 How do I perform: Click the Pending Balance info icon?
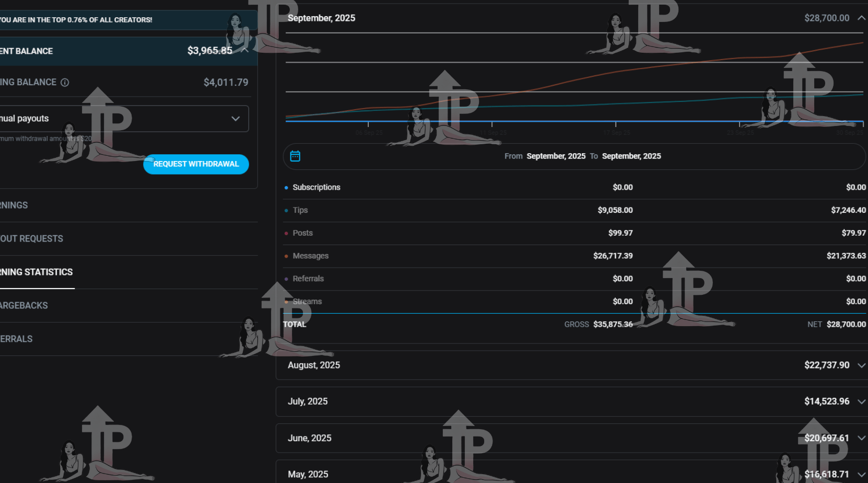[65, 82]
